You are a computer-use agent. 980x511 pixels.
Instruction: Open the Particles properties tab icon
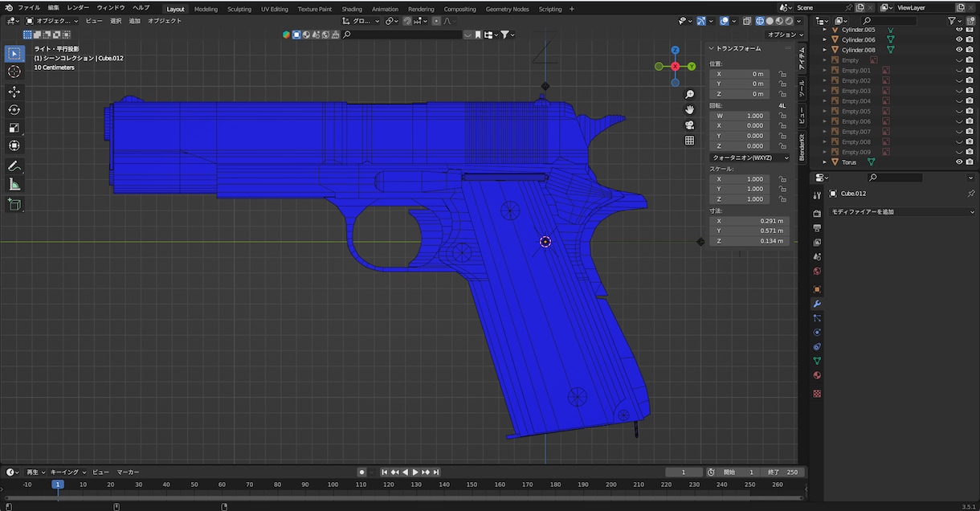point(817,318)
